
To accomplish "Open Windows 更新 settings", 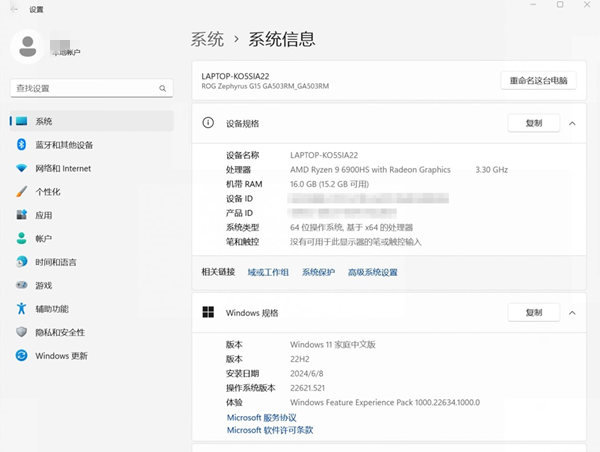I will tap(92, 356).
